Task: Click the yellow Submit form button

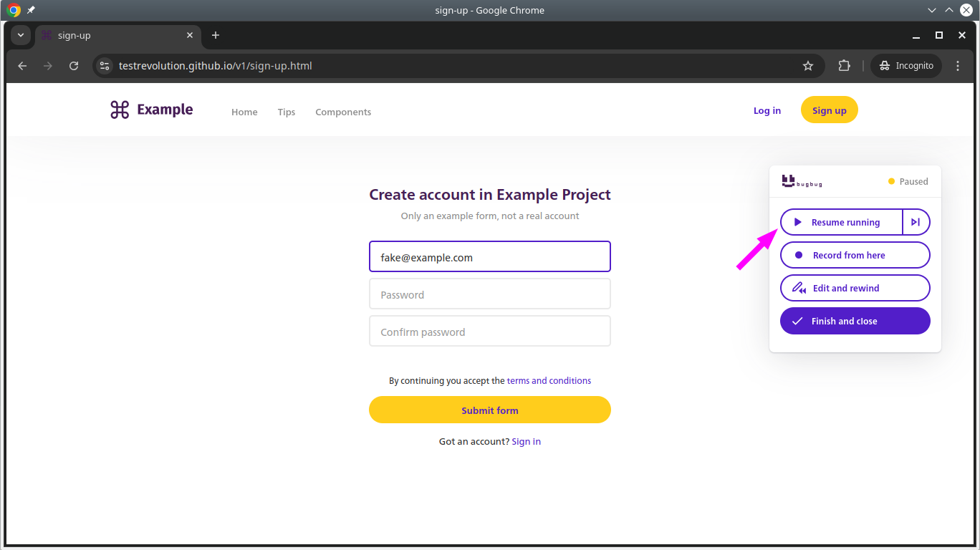Action: coord(489,410)
